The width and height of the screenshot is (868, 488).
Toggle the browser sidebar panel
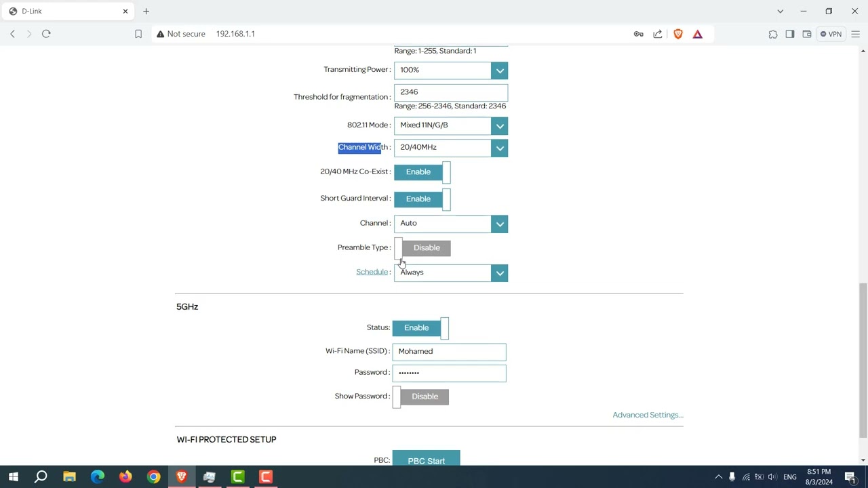[x=790, y=34]
